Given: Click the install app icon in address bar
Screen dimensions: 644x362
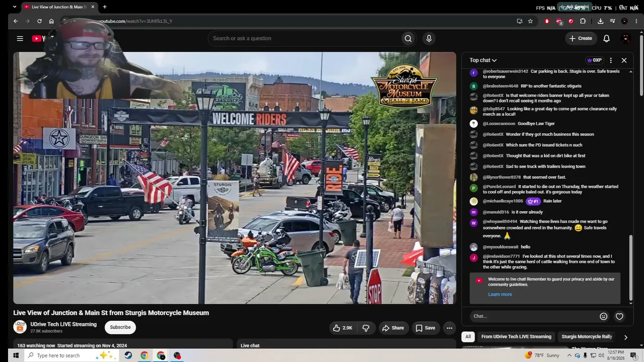Looking at the screenshot, I should click(520, 21).
